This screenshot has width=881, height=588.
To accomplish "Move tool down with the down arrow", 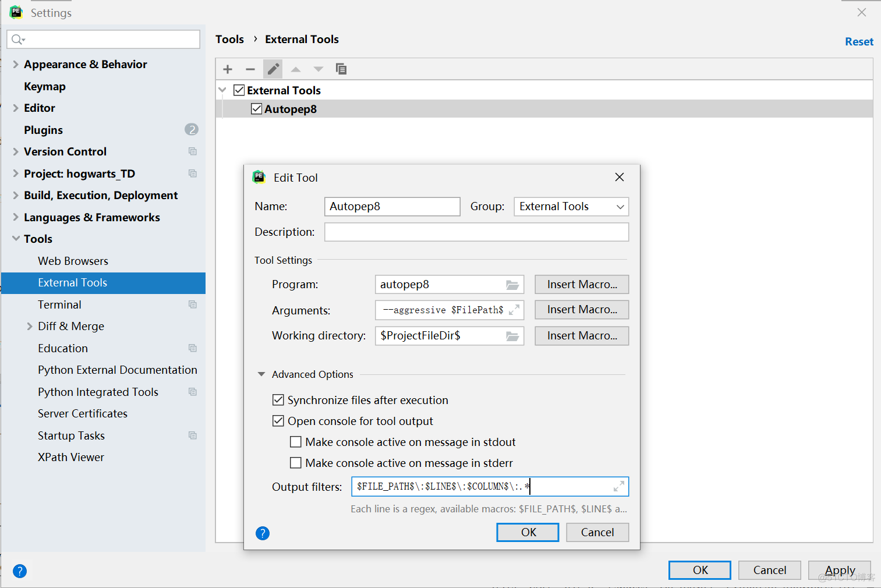I will tap(319, 69).
